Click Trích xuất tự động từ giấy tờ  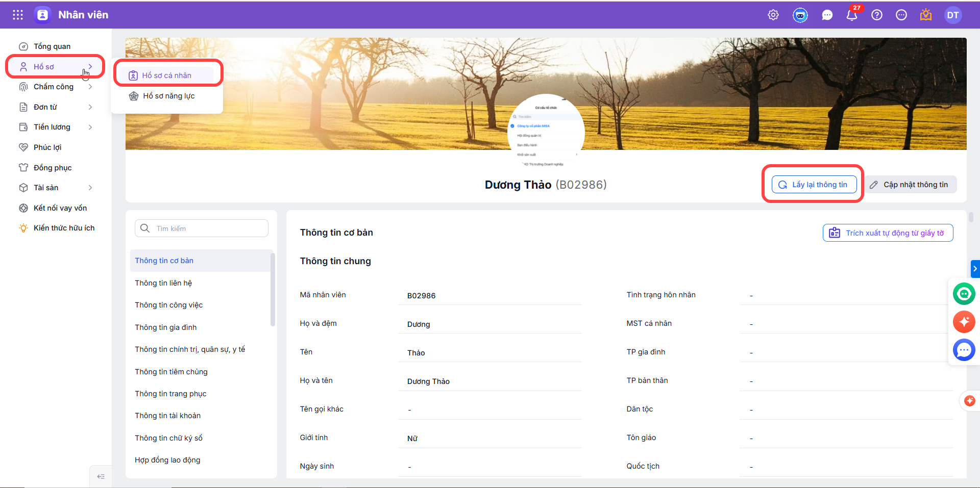click(888, 233)
